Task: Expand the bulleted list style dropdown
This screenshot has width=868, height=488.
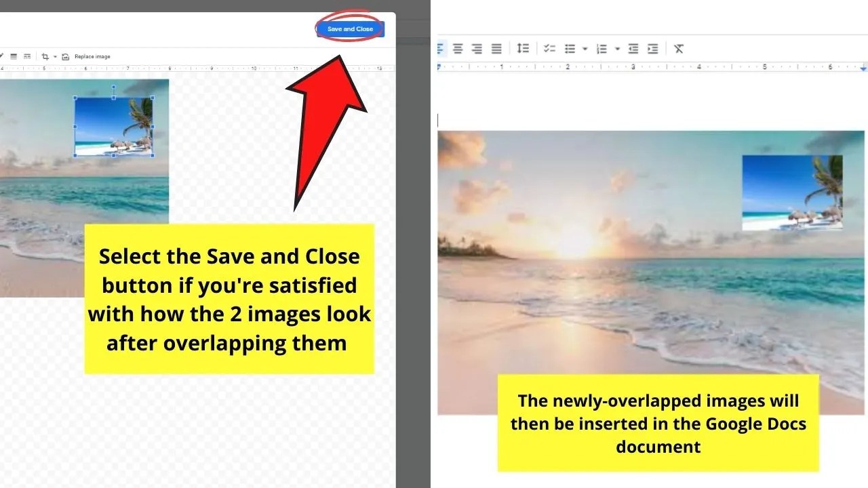Action: 585,48
